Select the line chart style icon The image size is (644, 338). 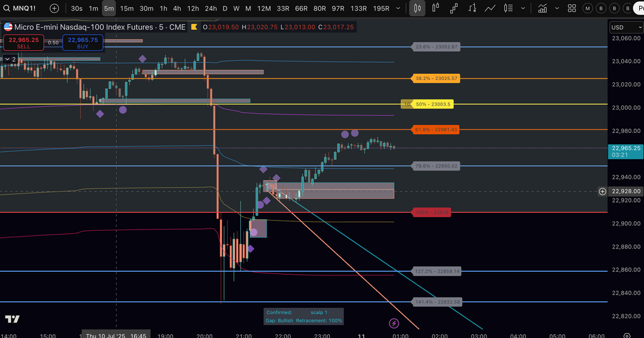pyautogui.click(x=490, y=8)
